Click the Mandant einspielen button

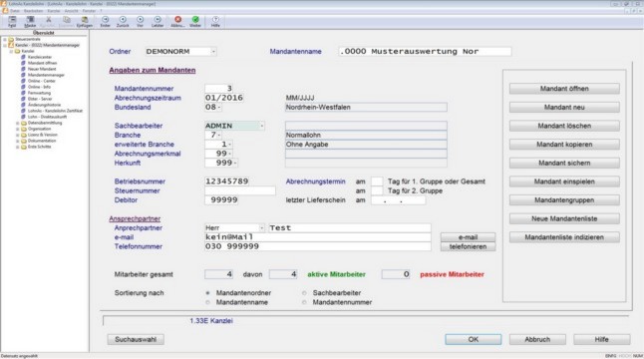pos(564,181)
